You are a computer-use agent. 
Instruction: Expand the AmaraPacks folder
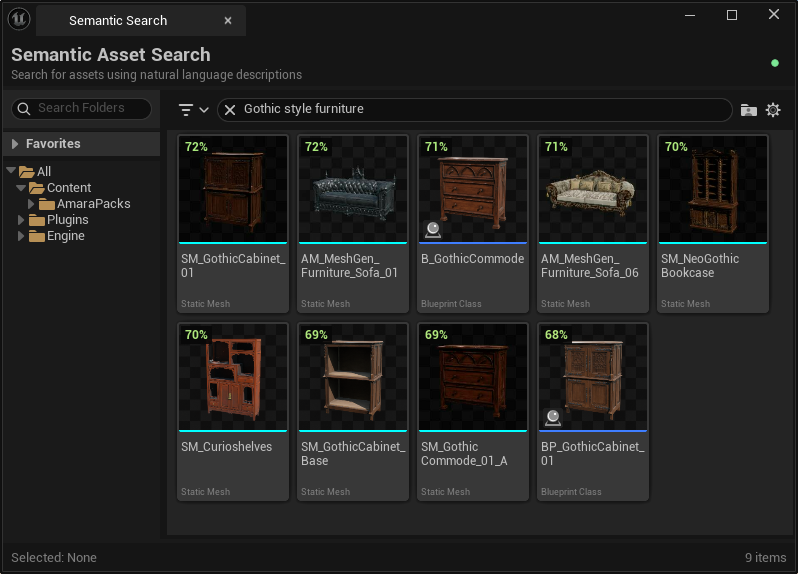(31, 204)
